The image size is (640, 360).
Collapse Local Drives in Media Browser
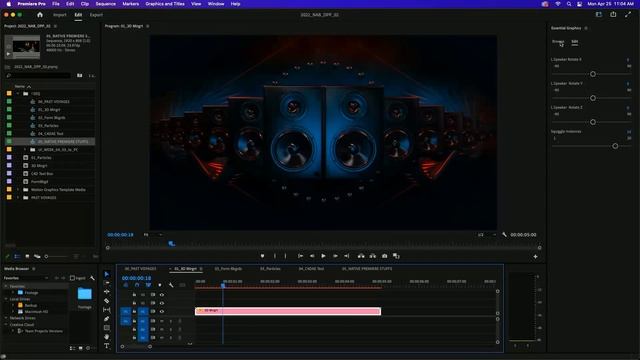click(7, 299)
